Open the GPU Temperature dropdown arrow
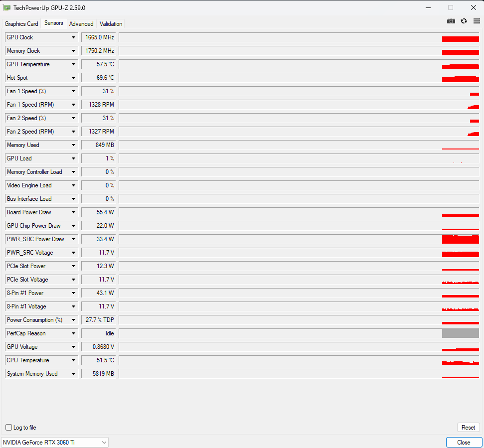484x448 pixels. tap(73, 64)
